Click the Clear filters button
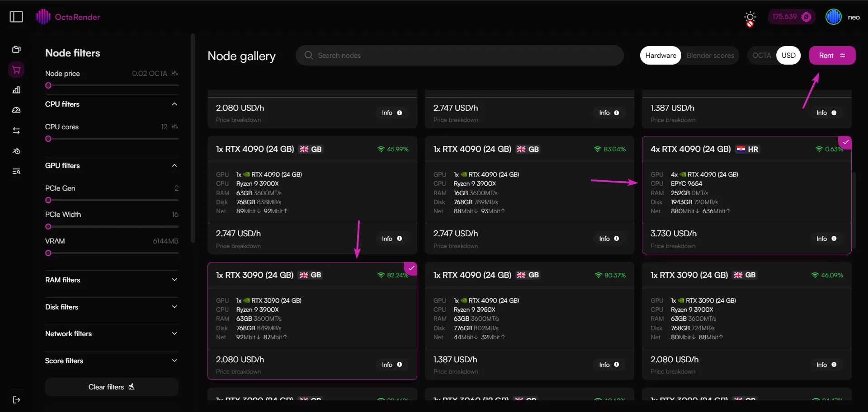This screenshot has width=868, height=412. coord(112,387)
